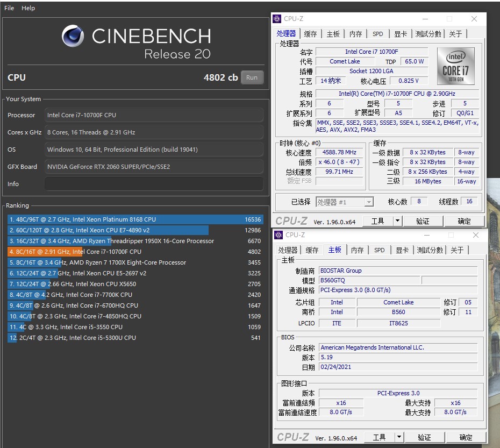The height and width of the screenshot is (448, 500).
Task: Select Core i7-7700K ranking row
Action: (135, 295)
